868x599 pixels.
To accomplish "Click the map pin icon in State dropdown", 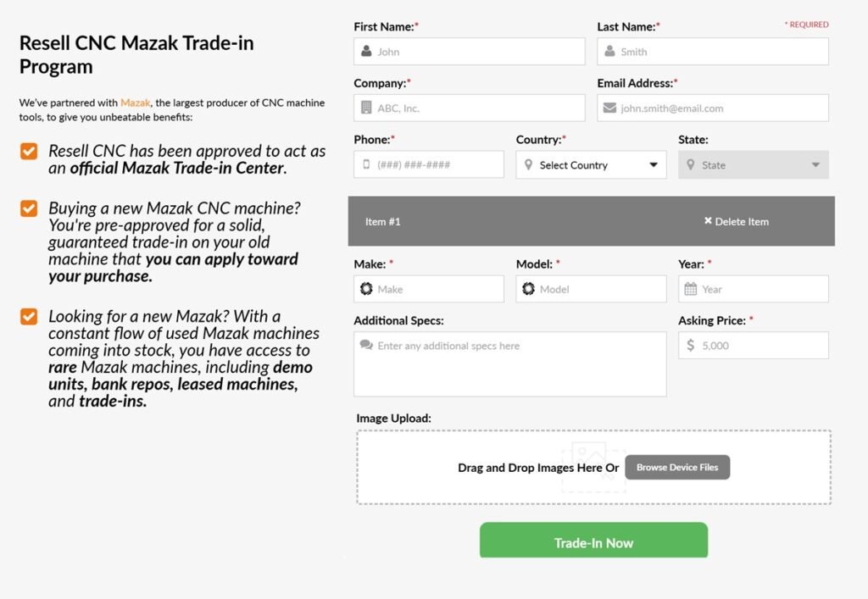I will 690,165.
